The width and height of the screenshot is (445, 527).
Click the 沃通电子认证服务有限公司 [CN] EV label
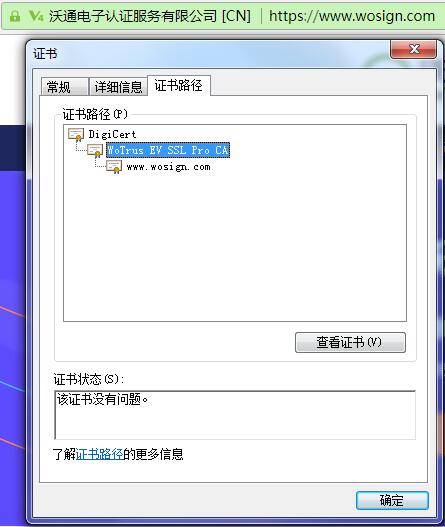coord(150,16)
